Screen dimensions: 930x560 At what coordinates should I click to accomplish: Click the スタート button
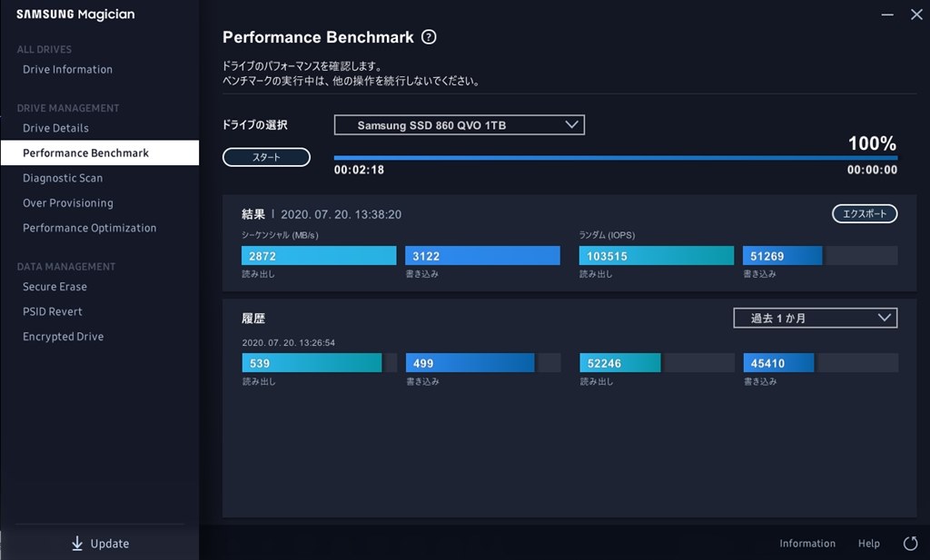coord(266,157)
